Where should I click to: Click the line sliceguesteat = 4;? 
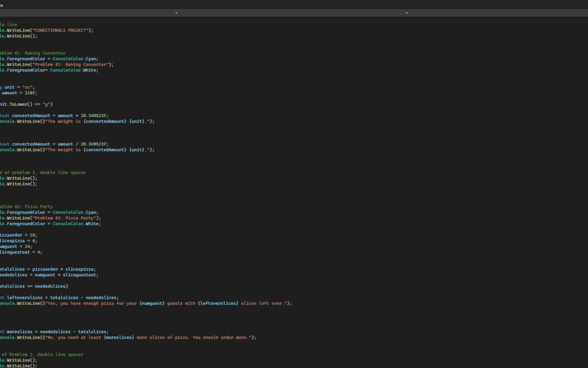click(21, 252)
